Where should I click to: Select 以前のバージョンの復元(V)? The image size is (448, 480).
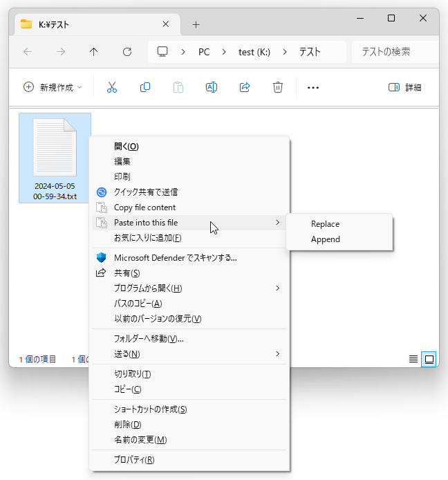point(189,319)
